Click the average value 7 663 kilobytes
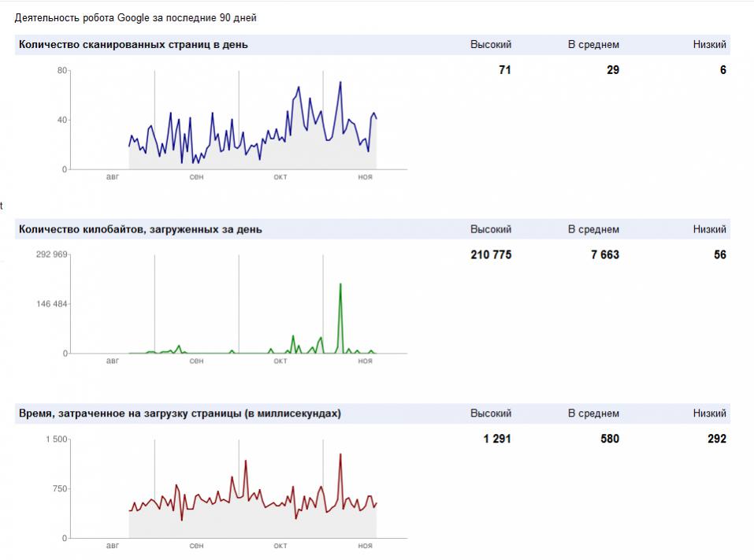 [604, 254]
